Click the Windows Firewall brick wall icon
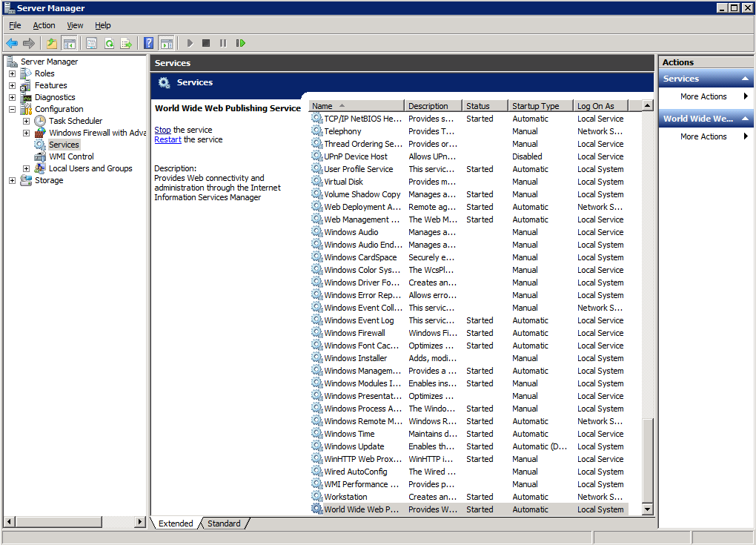Image resolution: width=756 pixels, height=545 pixels. (40, 133)
